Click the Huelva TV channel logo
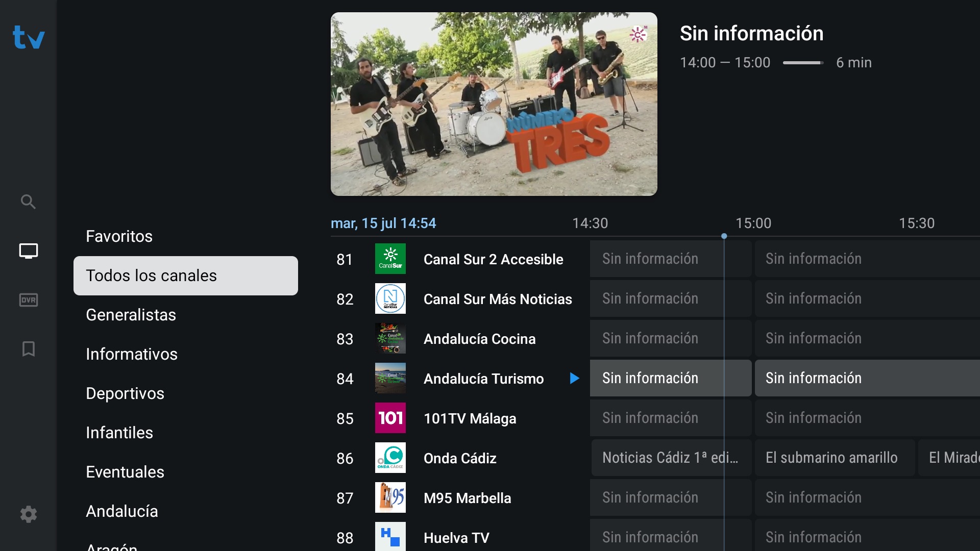Image resolution: width=980 pixels, height=551 pixels. tap(390, 537)
